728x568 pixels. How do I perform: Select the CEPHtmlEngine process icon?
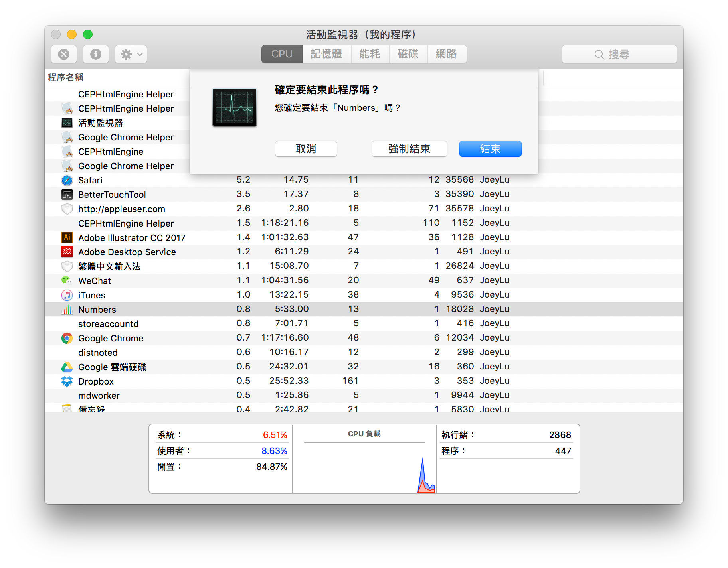click(x=67, y=152)
